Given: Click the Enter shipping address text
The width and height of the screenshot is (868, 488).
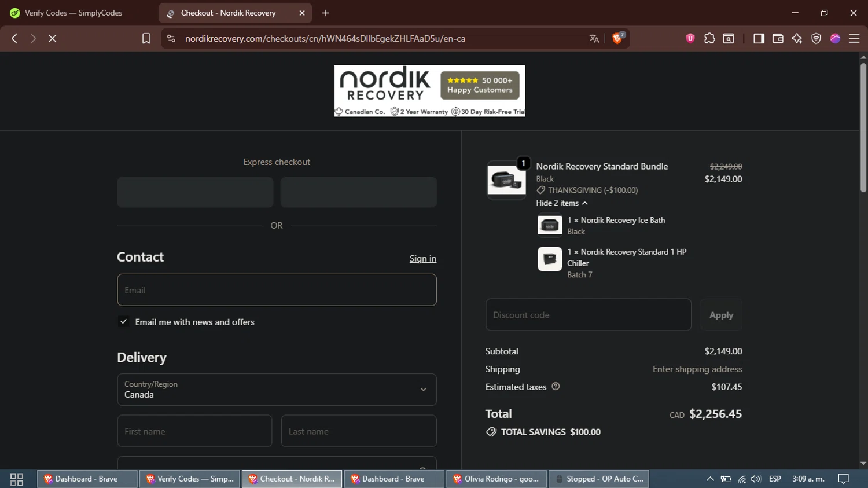Looking at the screenshot, I should click(697, 369).
